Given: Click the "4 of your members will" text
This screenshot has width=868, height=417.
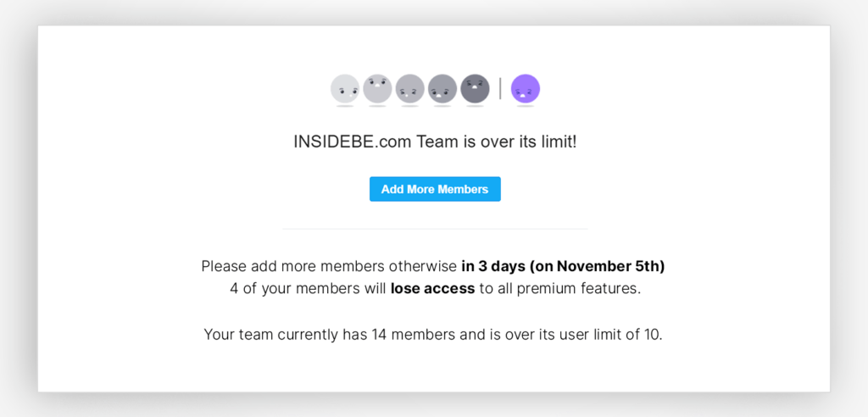Looking at the screenshot, I should click(309, 289).
